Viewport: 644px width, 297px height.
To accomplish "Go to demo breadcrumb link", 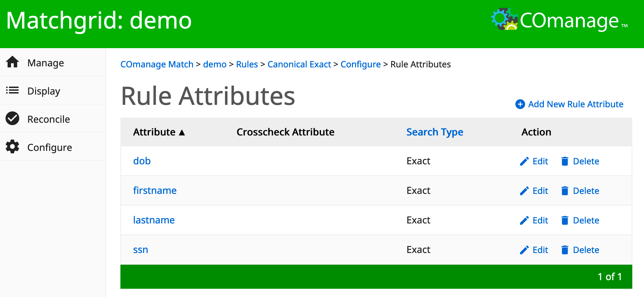I will [215, 64].
